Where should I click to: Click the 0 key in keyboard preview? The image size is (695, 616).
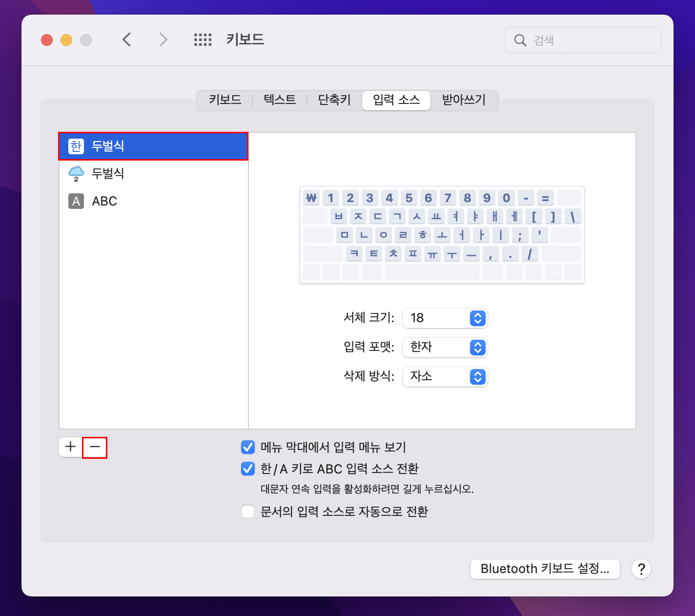click(x=507, y=198)
